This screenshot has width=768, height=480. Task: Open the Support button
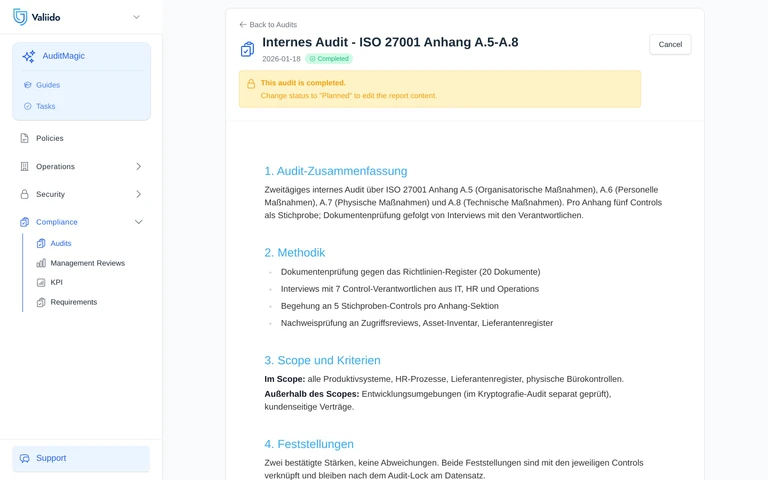point(81,458)
